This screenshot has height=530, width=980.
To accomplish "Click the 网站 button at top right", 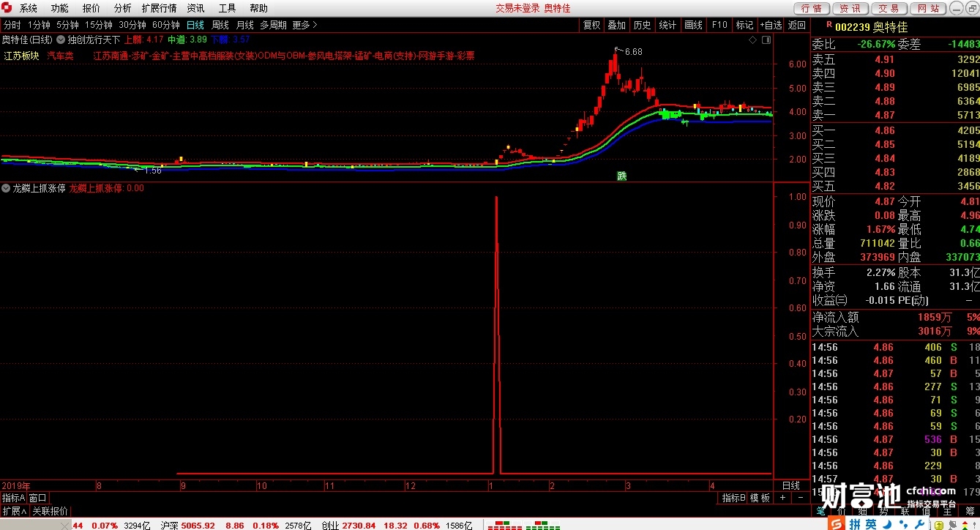I will point(928,8).
